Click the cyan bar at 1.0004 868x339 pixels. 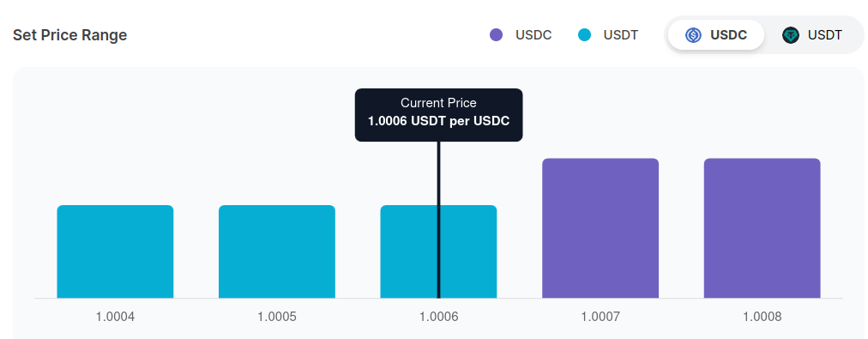point(115,251)
